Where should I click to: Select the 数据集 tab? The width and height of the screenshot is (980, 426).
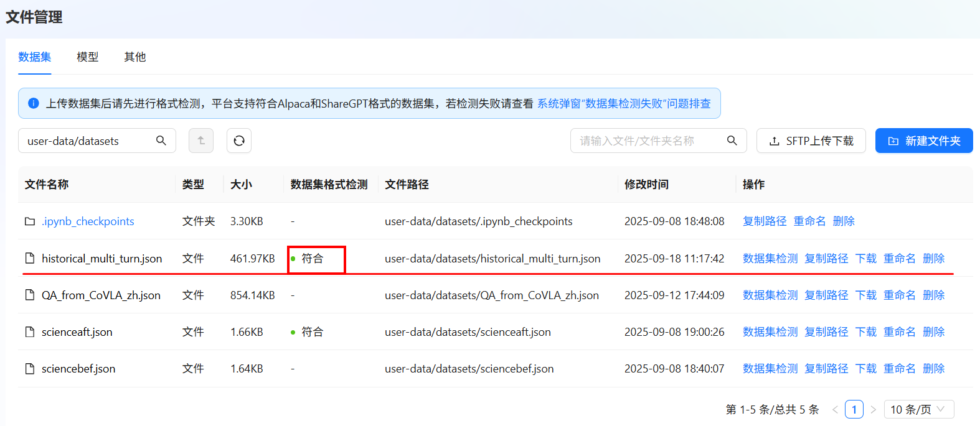(x=35, y=57)
